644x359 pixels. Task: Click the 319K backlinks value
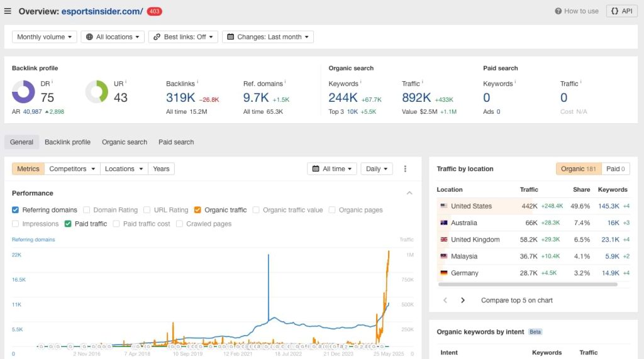click(x=180, y=97)
